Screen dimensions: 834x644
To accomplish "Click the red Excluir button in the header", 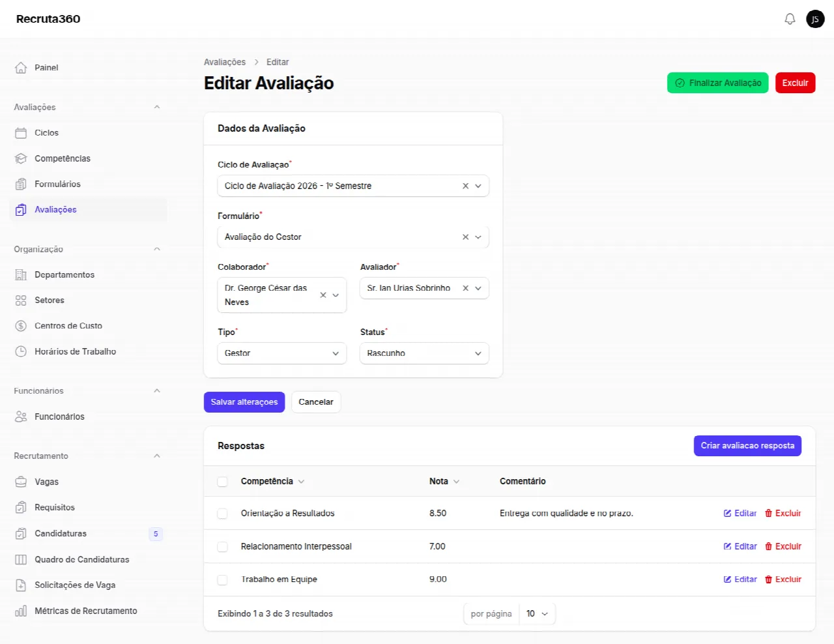I will click(x=795, y=83).
